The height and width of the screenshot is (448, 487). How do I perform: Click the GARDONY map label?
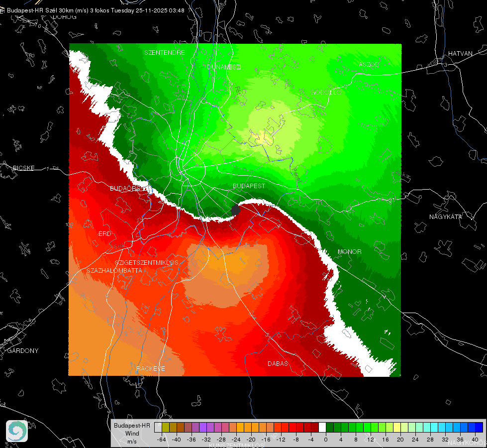23,351
